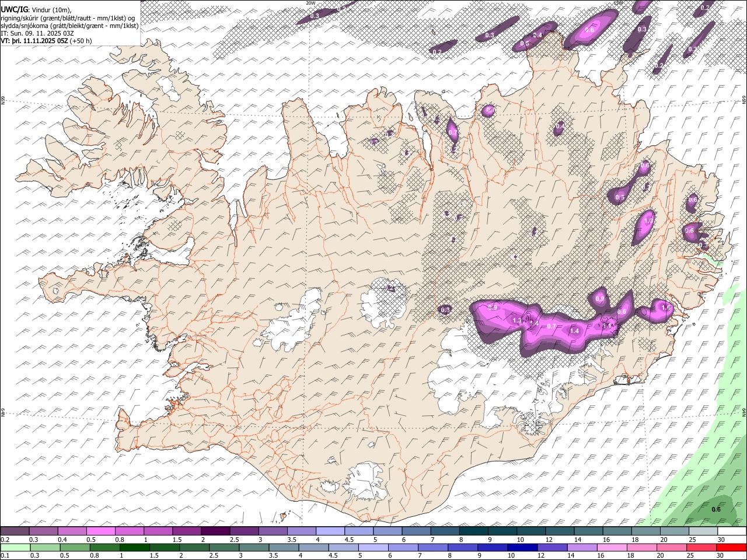Viewport: 747px width, 560px height.
Task: Click the dark teal 8 swatch in upper legend row
Action: click(474, 531)
